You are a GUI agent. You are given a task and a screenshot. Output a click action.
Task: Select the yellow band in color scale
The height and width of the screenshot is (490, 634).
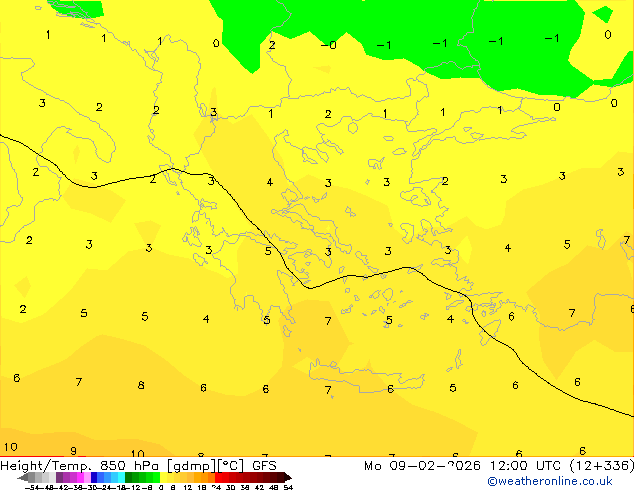coord(163,477)
